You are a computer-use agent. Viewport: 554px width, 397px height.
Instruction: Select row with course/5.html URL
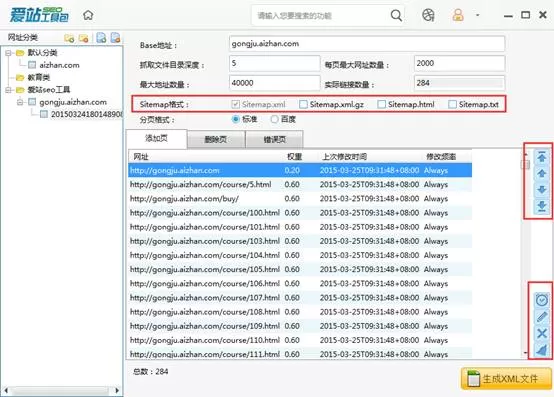click(300, 185)
